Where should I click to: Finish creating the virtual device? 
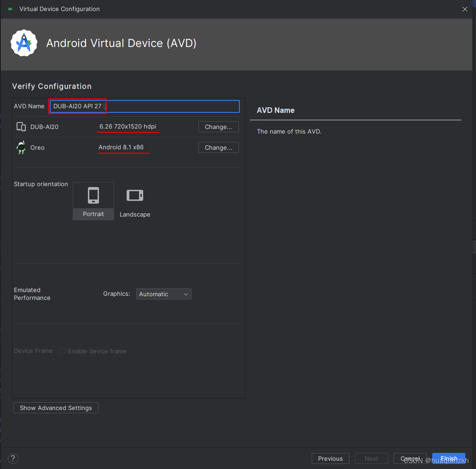(449, 458)
